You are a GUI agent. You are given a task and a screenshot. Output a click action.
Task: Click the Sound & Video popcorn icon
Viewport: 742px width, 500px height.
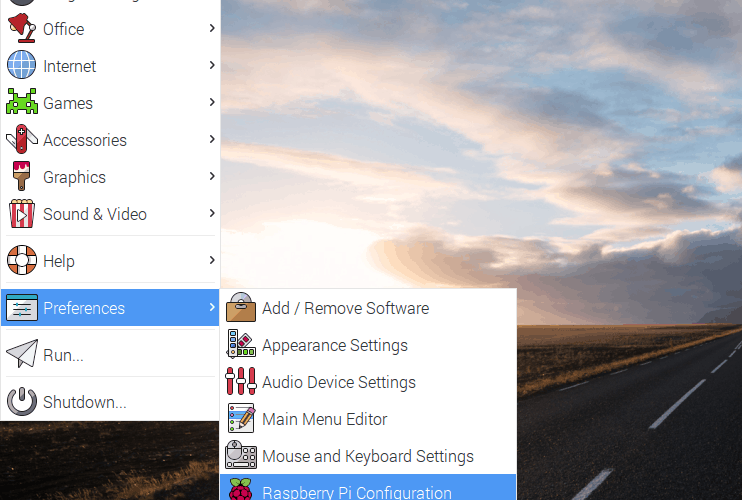(x=21, y=214)
